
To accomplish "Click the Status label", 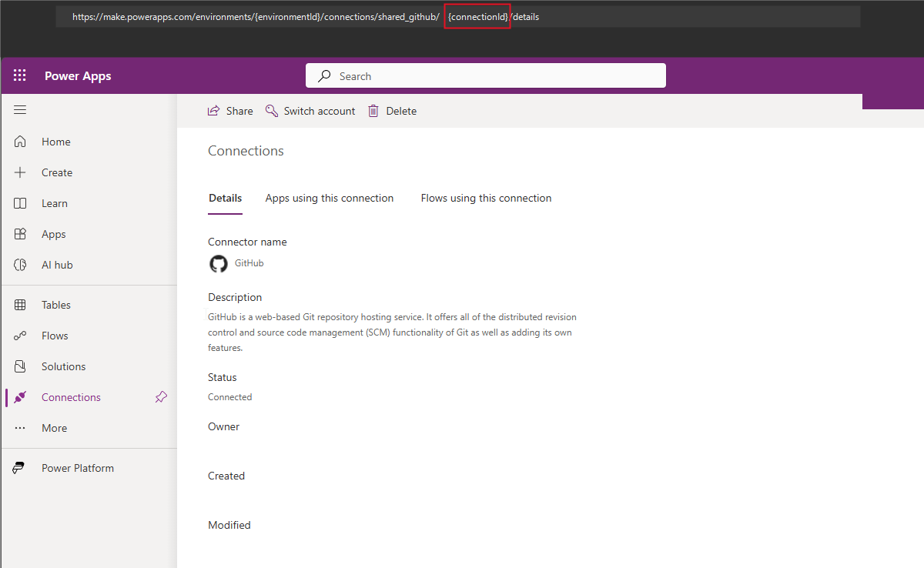I will pos(223,377).
